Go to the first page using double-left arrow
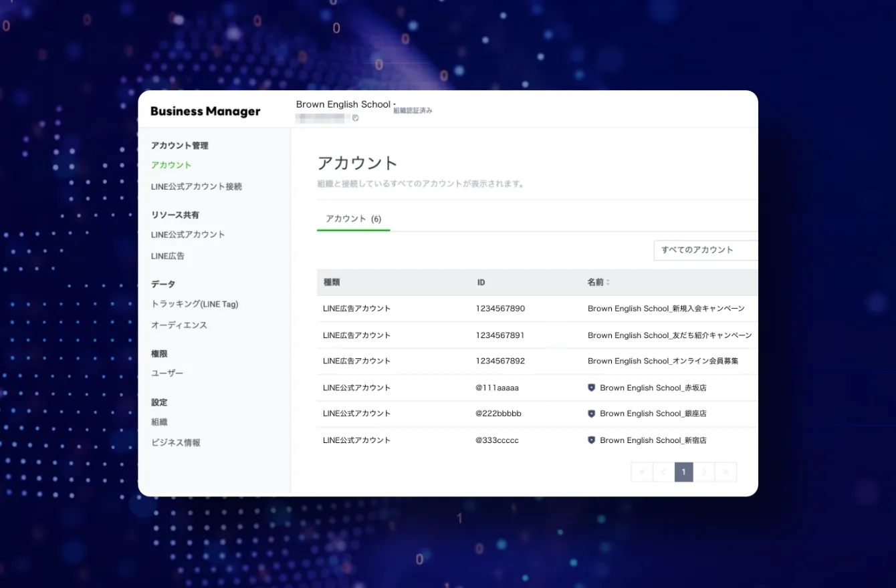 641,472
